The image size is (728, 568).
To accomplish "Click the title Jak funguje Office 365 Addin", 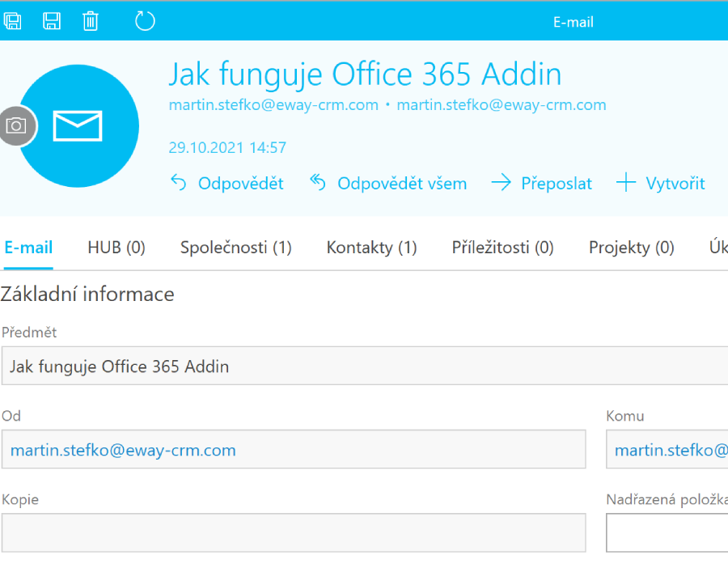I will point(366,74).
